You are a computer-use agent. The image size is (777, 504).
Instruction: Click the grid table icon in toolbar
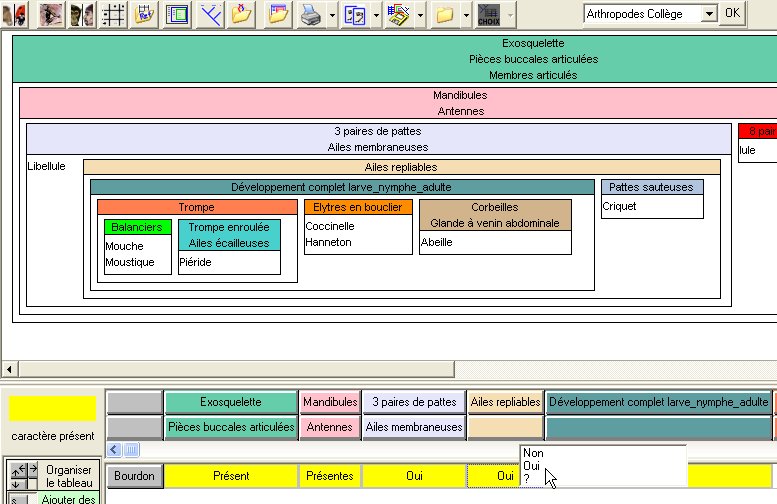point(114,14)
